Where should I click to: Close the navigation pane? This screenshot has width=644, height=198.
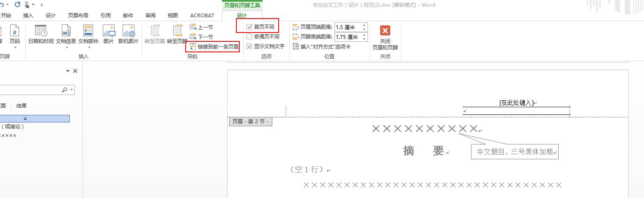75,71
